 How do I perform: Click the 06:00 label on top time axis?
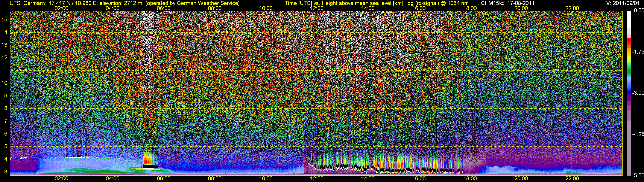tap(164, 8)
